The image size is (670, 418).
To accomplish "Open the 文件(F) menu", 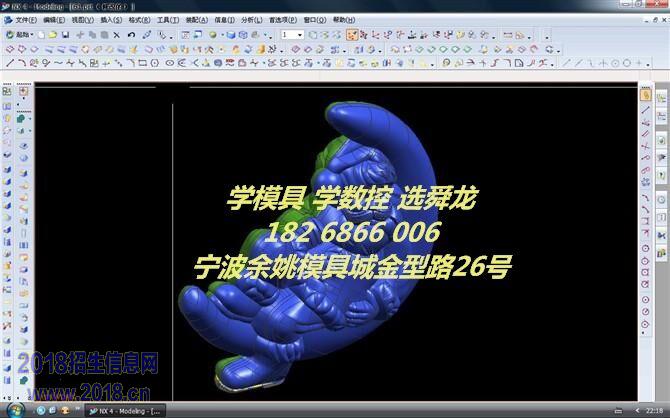I will (x=25, y=20).
